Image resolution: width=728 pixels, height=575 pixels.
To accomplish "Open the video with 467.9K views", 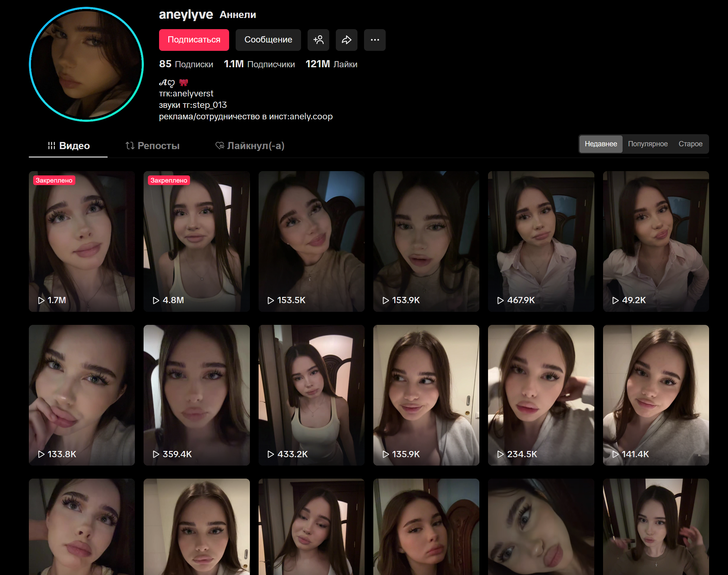I will (541, 241).
